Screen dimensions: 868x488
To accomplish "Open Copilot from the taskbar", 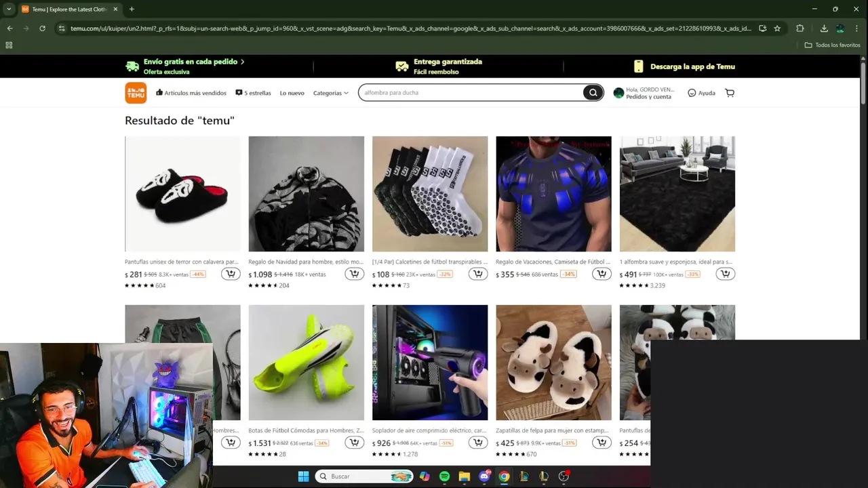I will pos(425,476).
